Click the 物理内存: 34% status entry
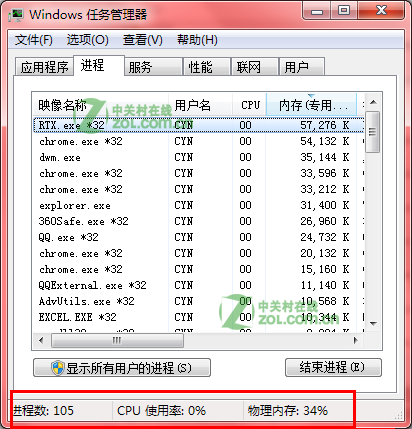The height and width of the screenshot is (429, 412). 288,411
